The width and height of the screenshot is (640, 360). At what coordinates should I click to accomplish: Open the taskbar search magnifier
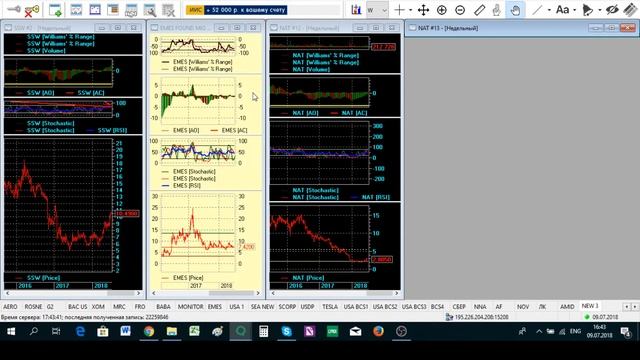point(33,331)
